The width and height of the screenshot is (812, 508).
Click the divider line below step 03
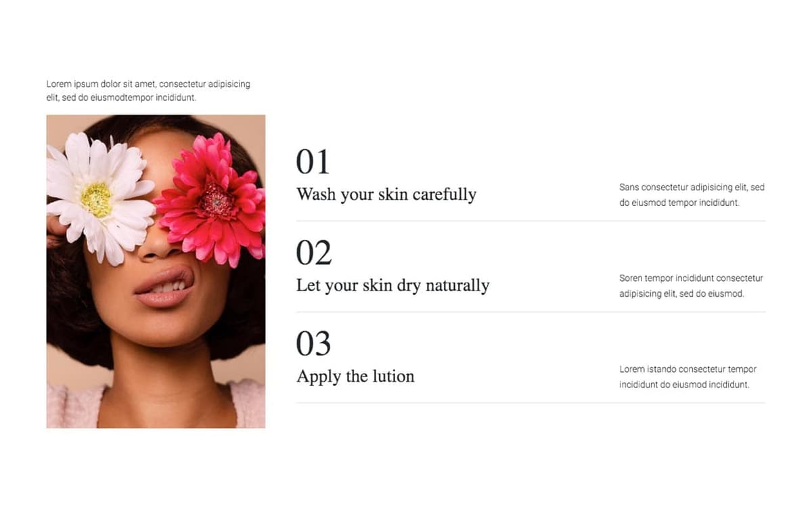pos(531,403)
